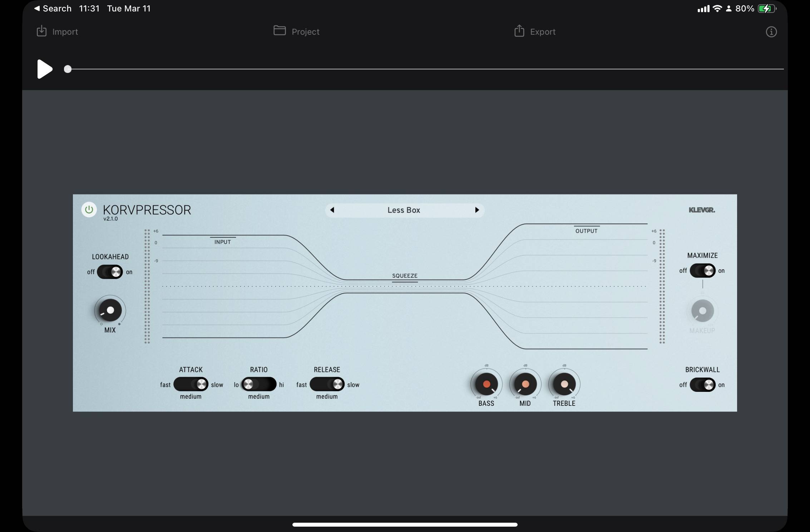Toggle the Brickwall switch
The width and height of the screenshot is (810, 532).
point(702,385)
